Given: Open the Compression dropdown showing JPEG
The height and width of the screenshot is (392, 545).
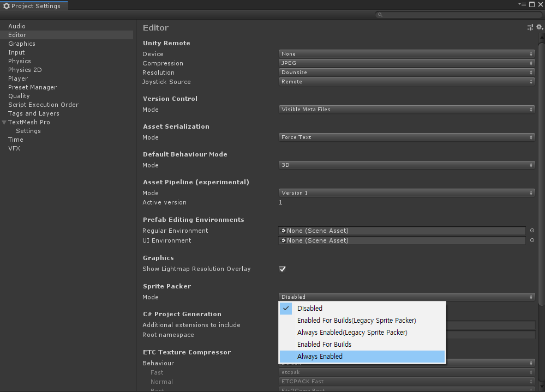Looking at the screenshot, I should (406, 63).
